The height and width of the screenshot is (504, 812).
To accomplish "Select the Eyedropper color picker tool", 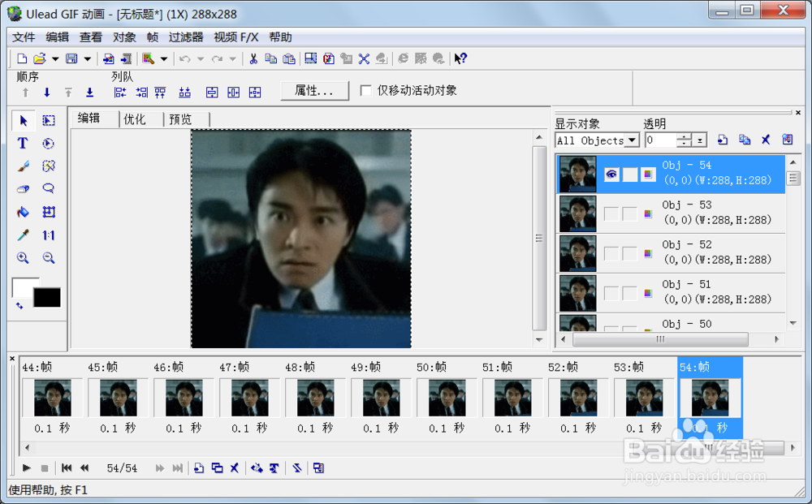I will pos(23,235).
